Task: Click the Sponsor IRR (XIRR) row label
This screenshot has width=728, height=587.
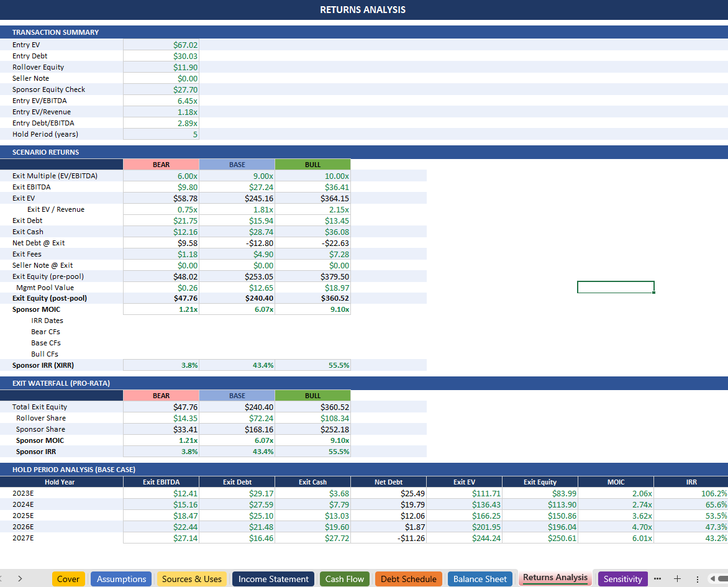Action: coord(43,365)
